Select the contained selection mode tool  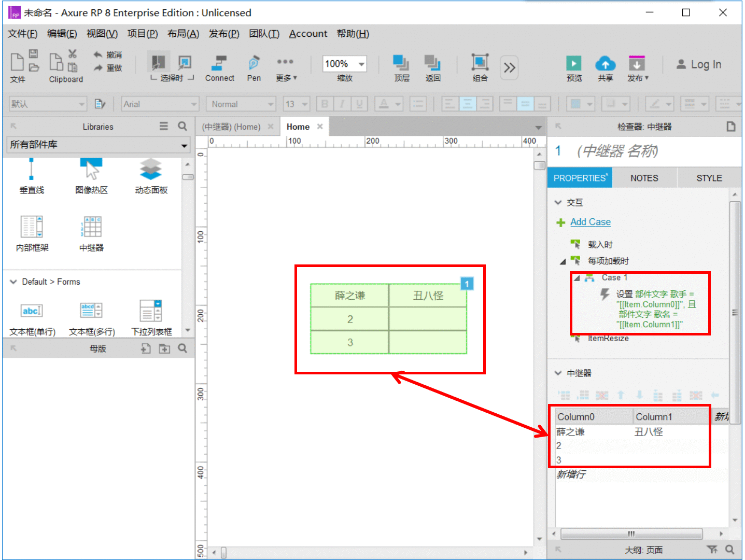pos(185,63)
